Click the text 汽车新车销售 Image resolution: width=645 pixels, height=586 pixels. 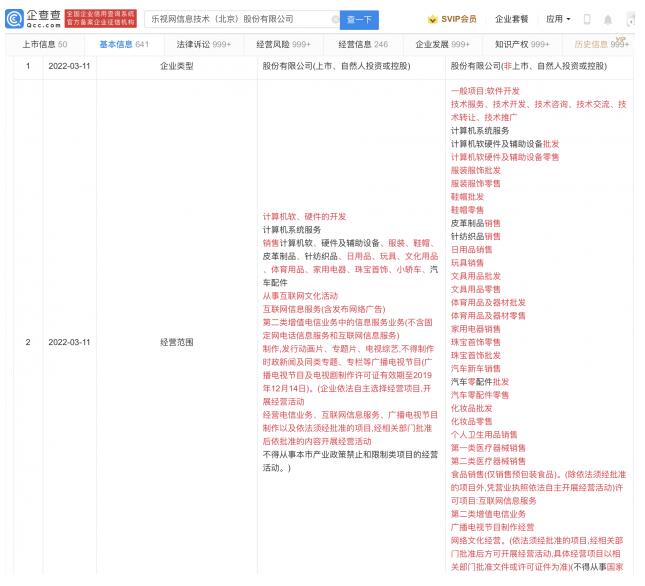[x=476, y=368]
